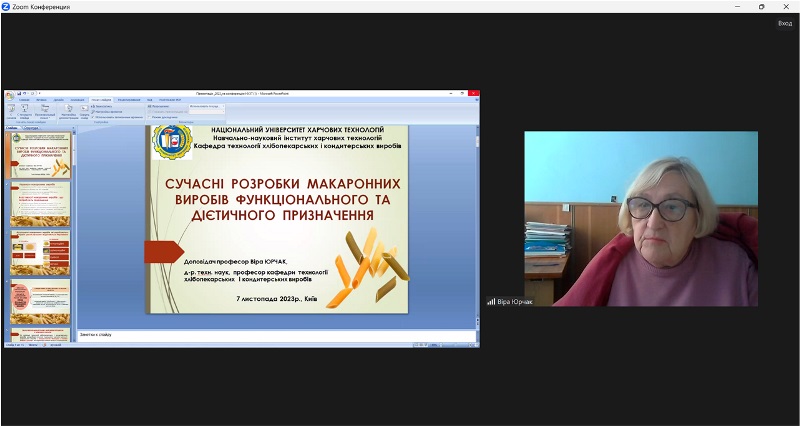Viewport: 800px width, 426px height.
Task: Adjust the PowerPoint zoom slider
Action: pos(456,345)
